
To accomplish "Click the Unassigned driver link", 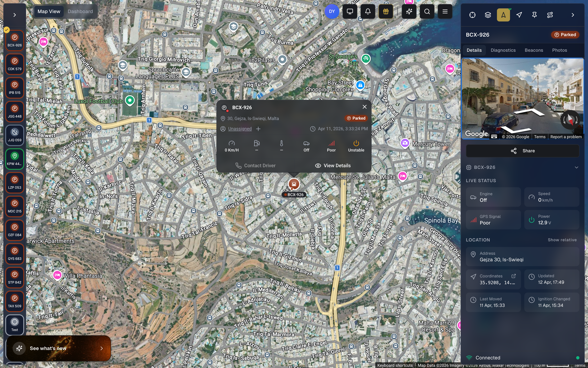I will pyautogui.click(x=240, y=129).
